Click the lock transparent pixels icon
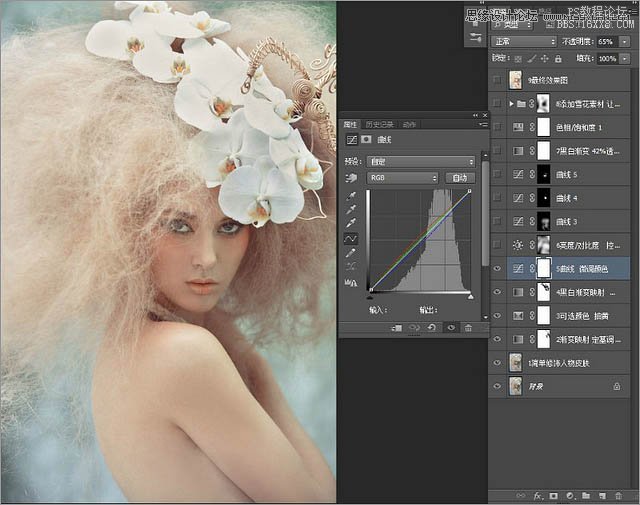640x505 pixels. (518, 59)
